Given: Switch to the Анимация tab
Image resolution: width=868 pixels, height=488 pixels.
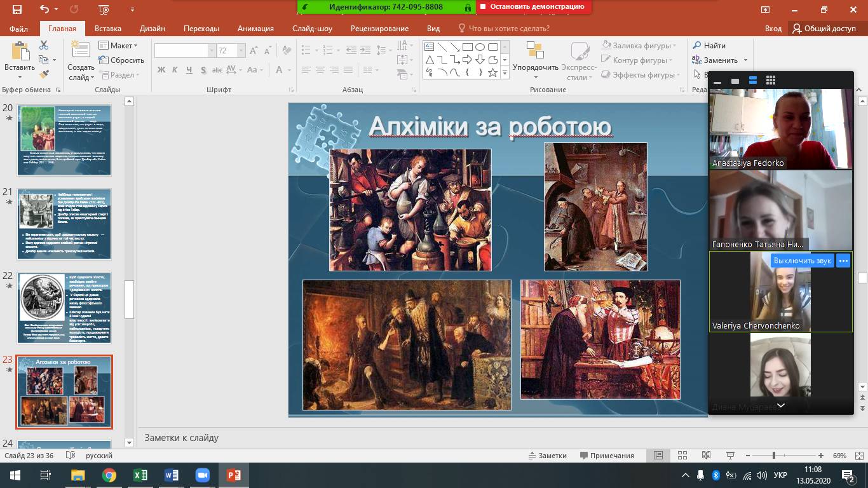Looking at the screenshot, I should pyautogui.click(x=255, y=29).
